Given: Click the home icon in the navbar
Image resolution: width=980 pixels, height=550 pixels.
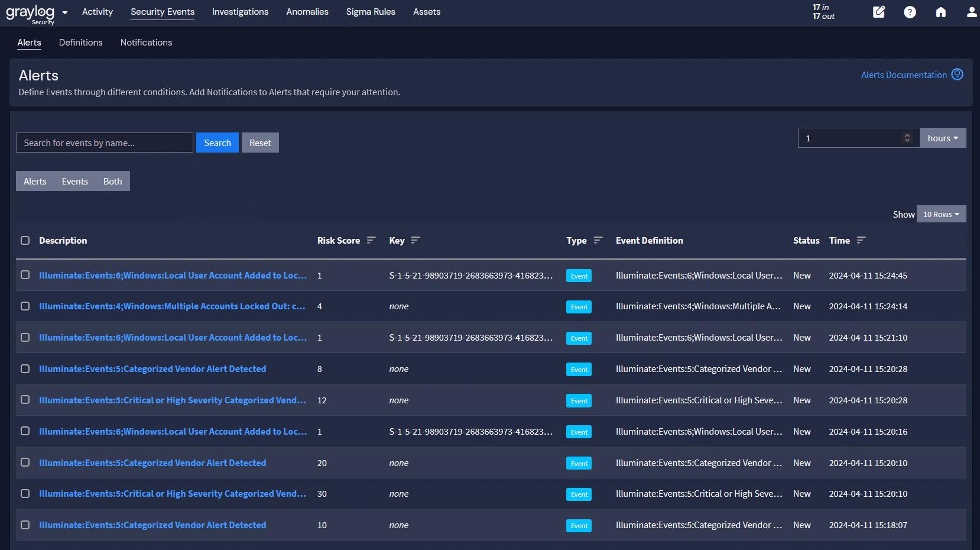Looking at the screenshot, I should point(940,12).
